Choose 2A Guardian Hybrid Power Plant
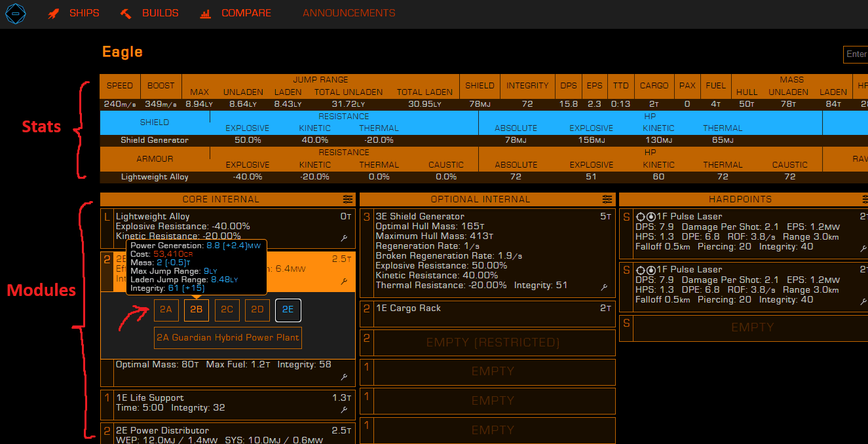 [228, 338]
